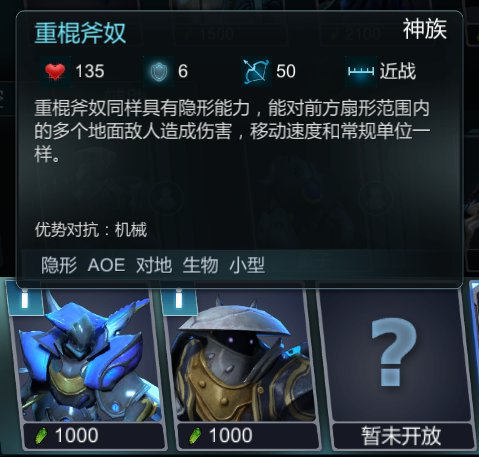Open info badge on straw hat unit card
Screen dimensions: 479x457
tap(179, 298)
